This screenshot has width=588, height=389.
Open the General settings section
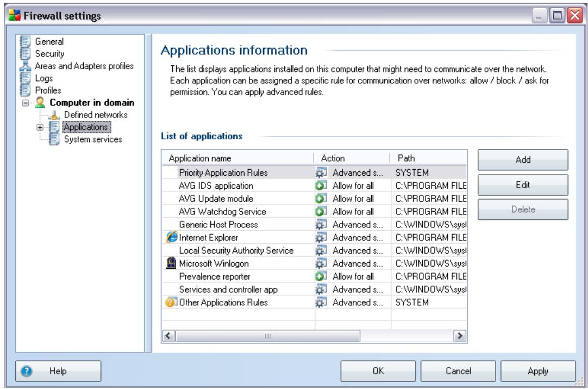click(x=49, y=42)
